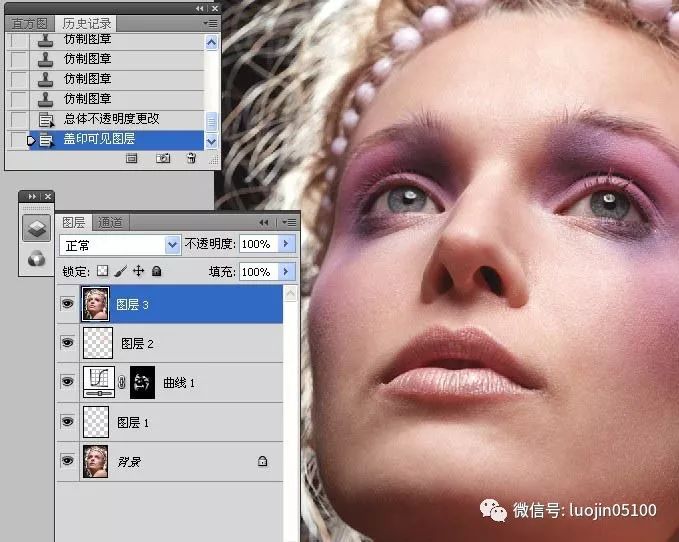The width and height of the screenshot is (679, 542).
Task: Click stamp icon of the third 仿制图章 state
Action: (x=45, y=79)
